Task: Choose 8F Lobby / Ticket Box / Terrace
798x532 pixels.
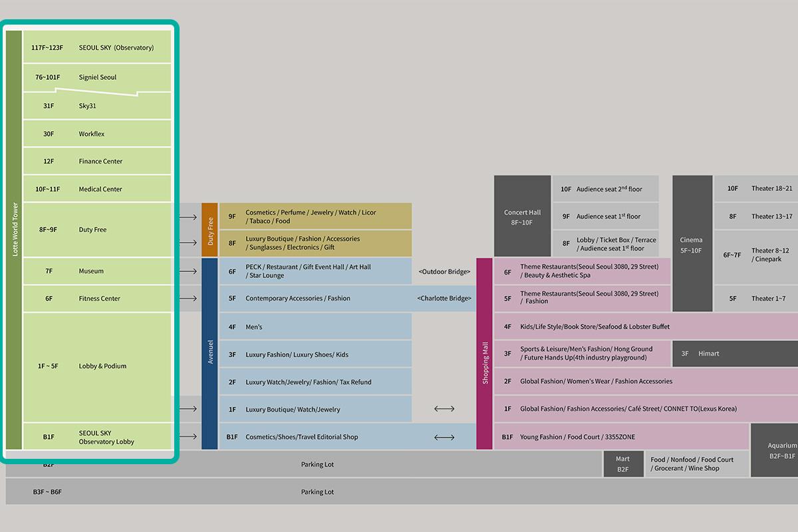Action: point(606,243)
